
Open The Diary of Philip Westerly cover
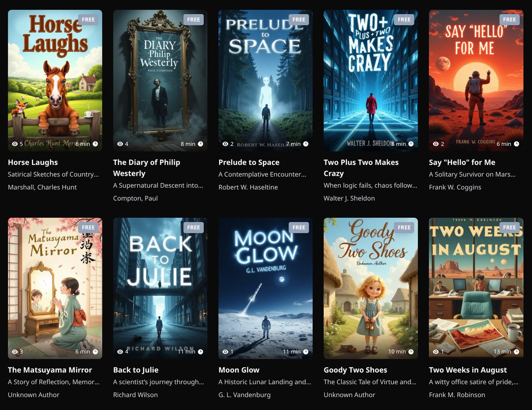pyautogui.click(x=160, y=81)
